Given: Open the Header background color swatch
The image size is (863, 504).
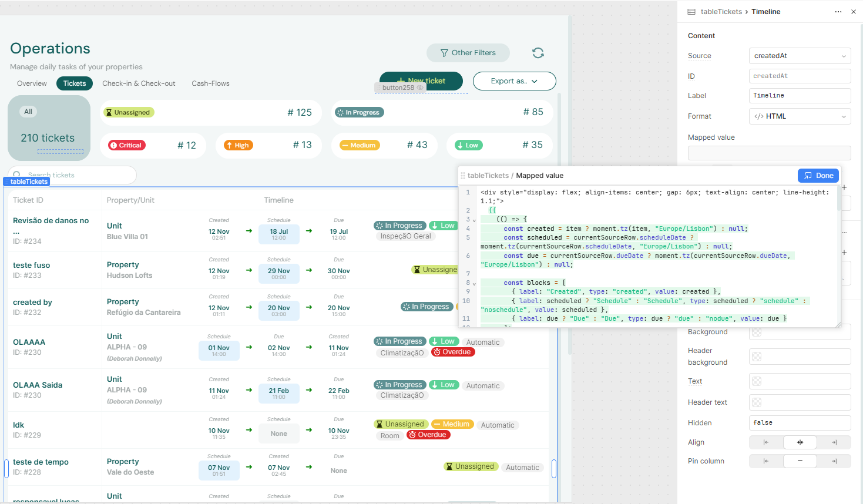Looking at the screenshot, I should click(757, 357).
